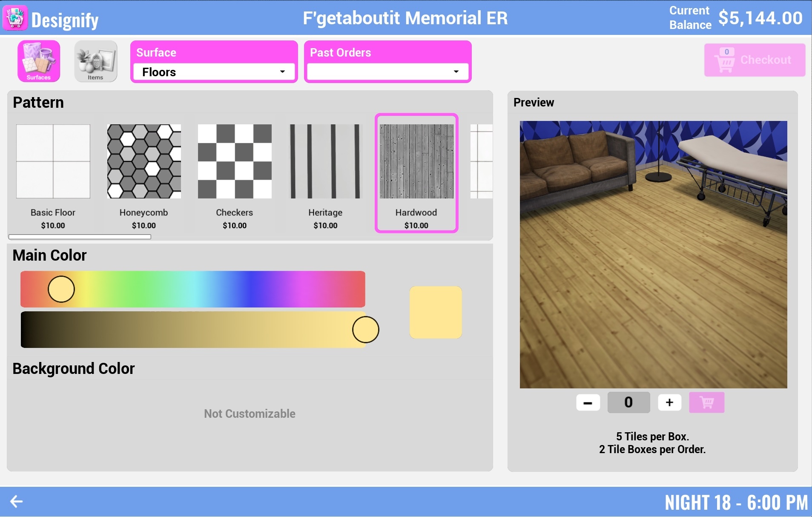Click the yellow main color swatch

(x=436, y=312)
